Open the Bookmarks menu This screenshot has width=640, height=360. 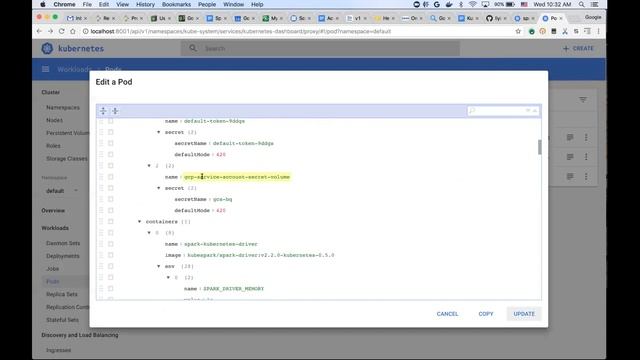[x=176, y=4]
